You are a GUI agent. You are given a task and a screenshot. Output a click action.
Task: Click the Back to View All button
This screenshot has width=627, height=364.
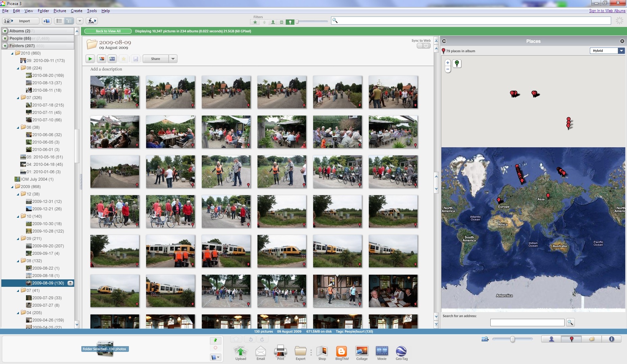click(108, 31)
